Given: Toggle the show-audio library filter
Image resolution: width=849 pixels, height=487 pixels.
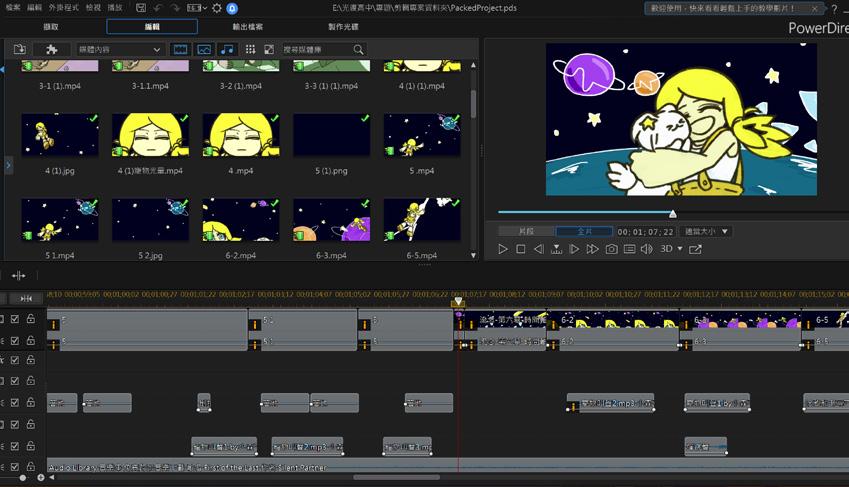Looking at the screenshot, I should tap(227, 49).
